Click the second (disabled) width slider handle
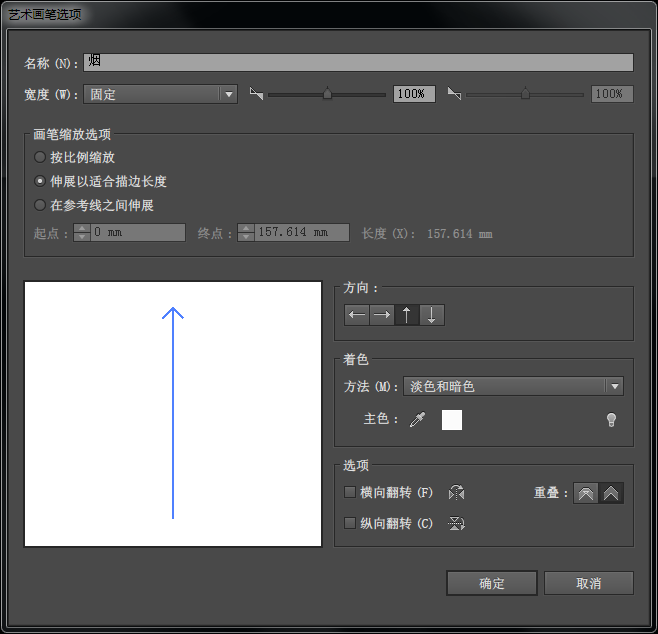 click(x=525, y=93)
